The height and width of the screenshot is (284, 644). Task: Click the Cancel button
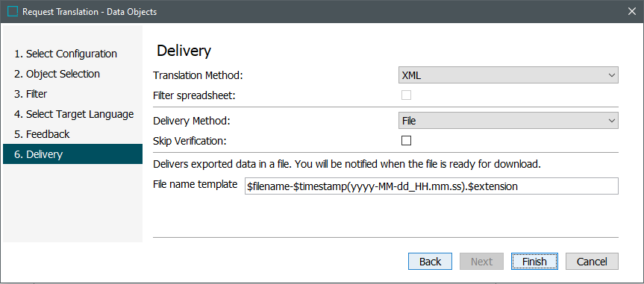(x=592, y=262)
